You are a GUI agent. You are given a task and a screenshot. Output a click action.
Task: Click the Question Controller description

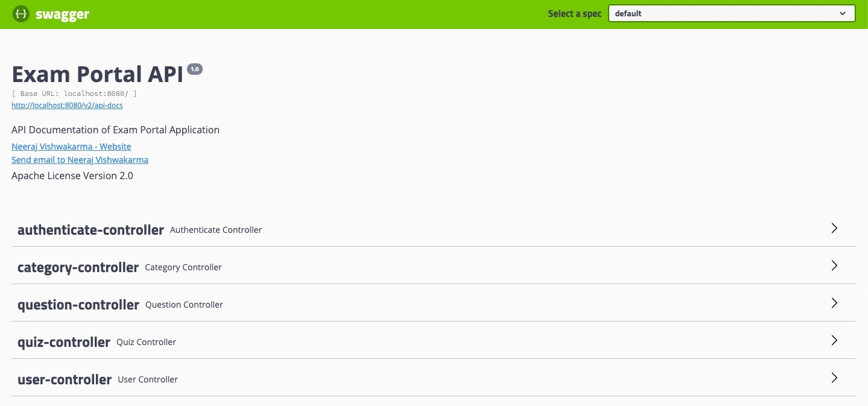pyautogui.click(x=184, y=305)
